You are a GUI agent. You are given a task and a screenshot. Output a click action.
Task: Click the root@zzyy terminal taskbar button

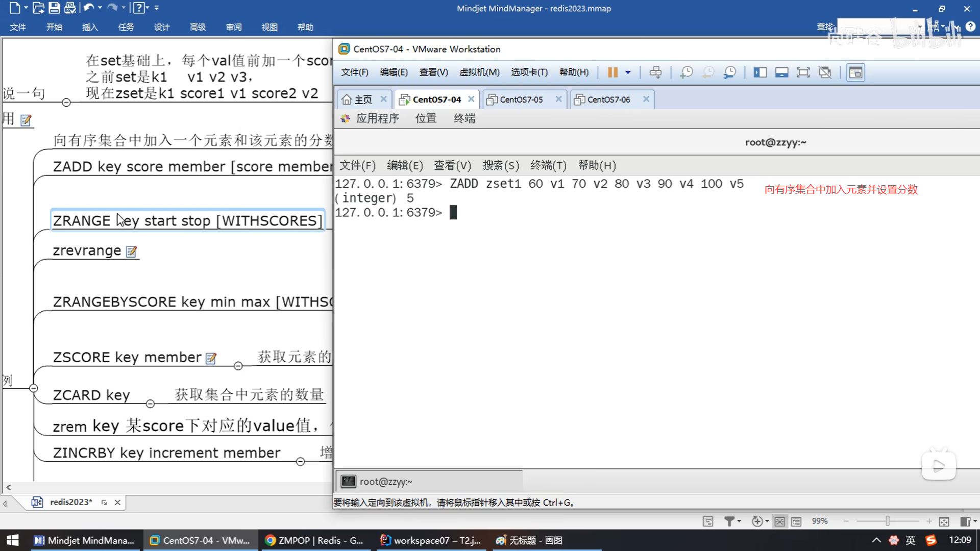[385, 482]
